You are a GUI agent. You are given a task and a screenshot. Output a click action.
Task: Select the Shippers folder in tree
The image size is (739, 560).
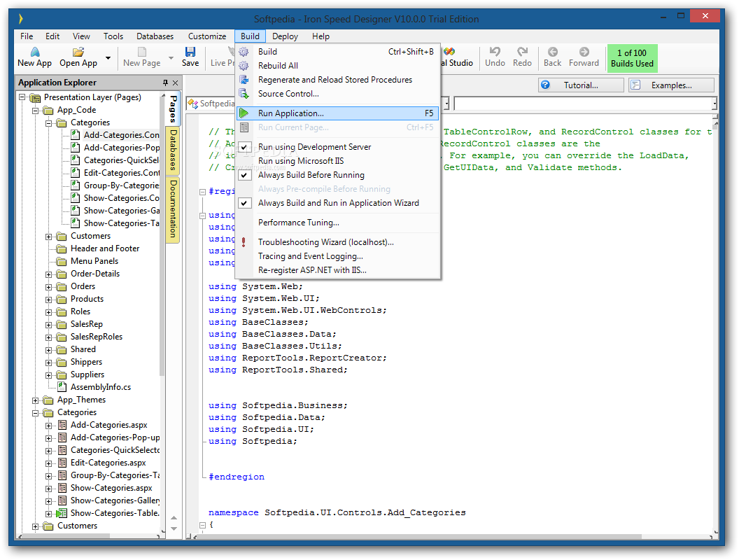[86, 362]
